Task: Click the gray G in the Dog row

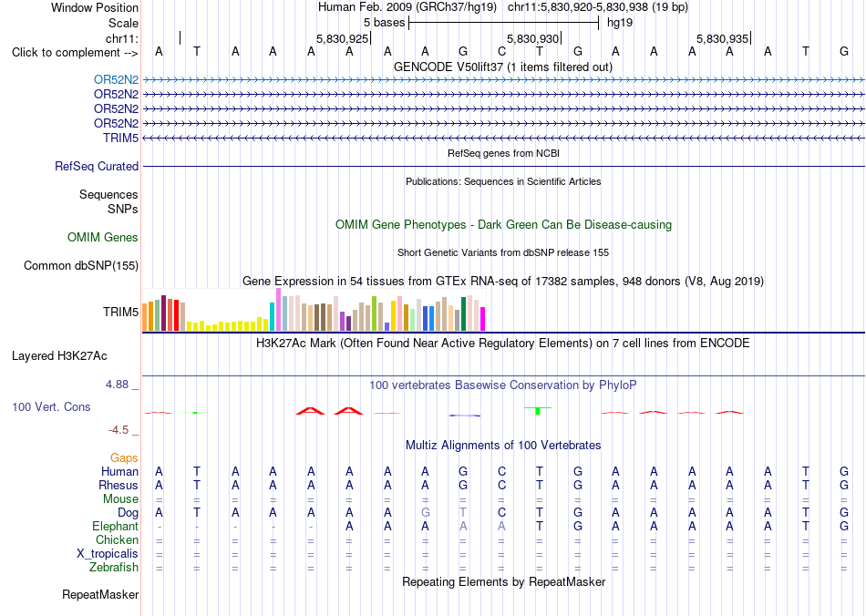Action: tap(425, 513)
